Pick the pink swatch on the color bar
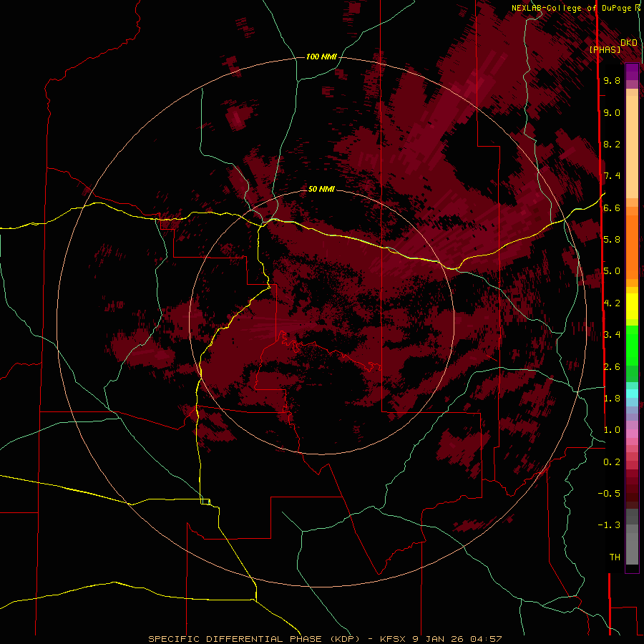644x644 pixels. [632, 434]
